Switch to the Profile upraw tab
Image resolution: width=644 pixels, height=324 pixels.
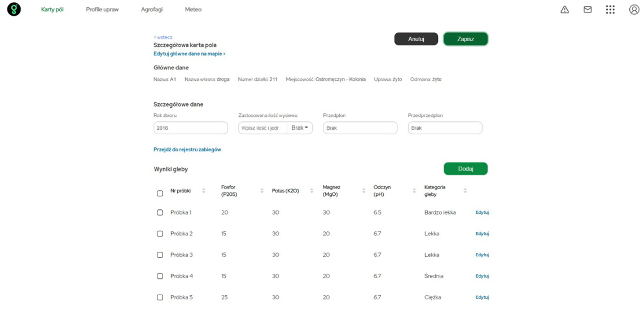pos(102,10)
